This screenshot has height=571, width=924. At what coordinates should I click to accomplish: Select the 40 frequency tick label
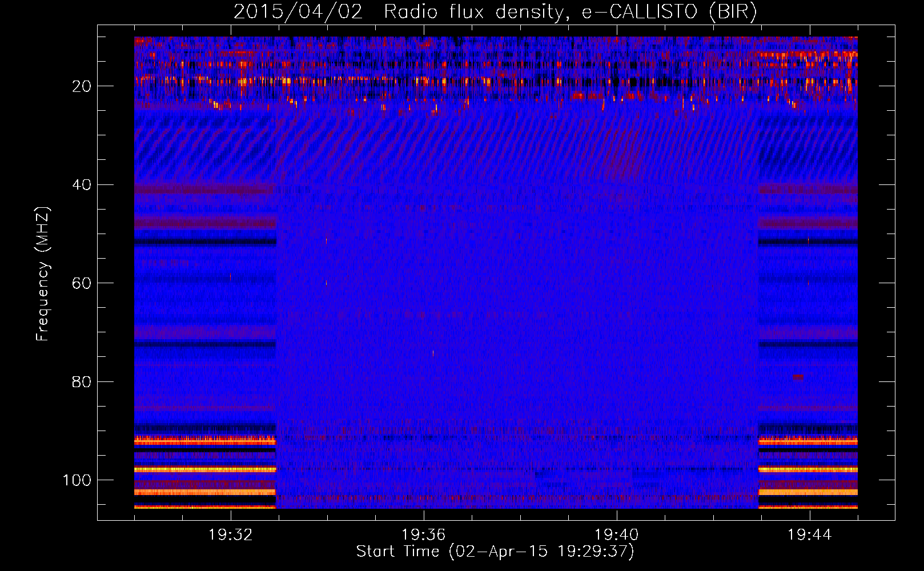point(82,185)
